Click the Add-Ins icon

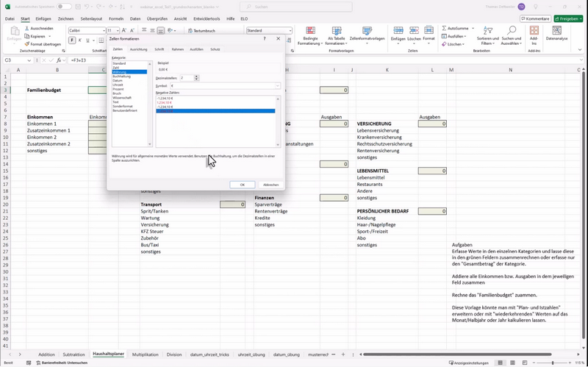pos(534,32)
